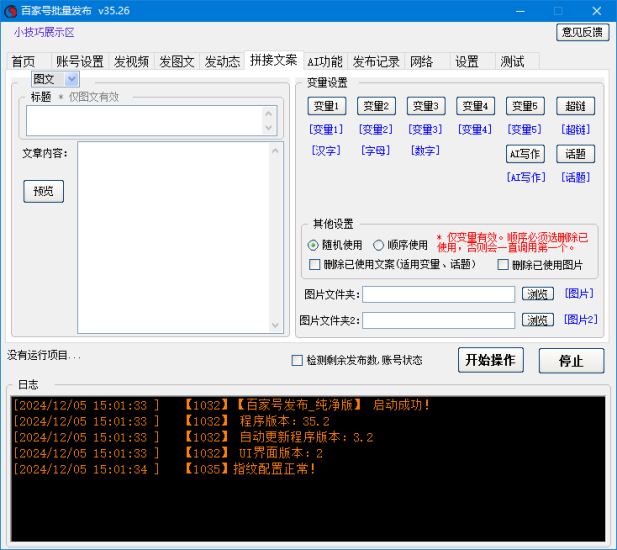Insert the [话题] placeholder link
Screen dimensions: 617x550
coord(575,177)
